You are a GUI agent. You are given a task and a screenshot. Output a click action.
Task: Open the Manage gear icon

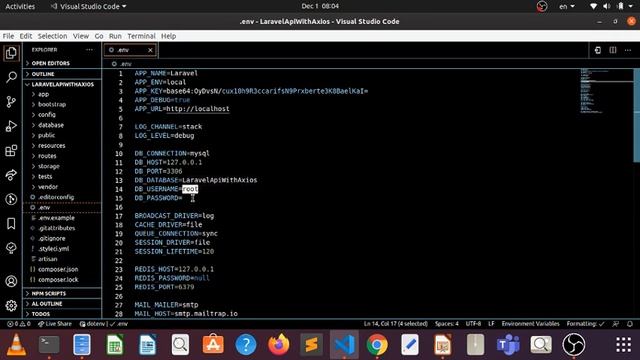11,305
